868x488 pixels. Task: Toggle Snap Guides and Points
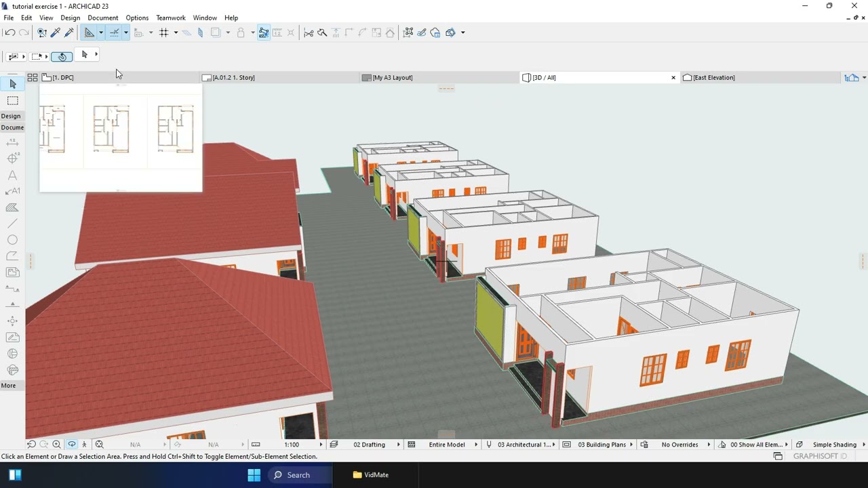(114, 33)
